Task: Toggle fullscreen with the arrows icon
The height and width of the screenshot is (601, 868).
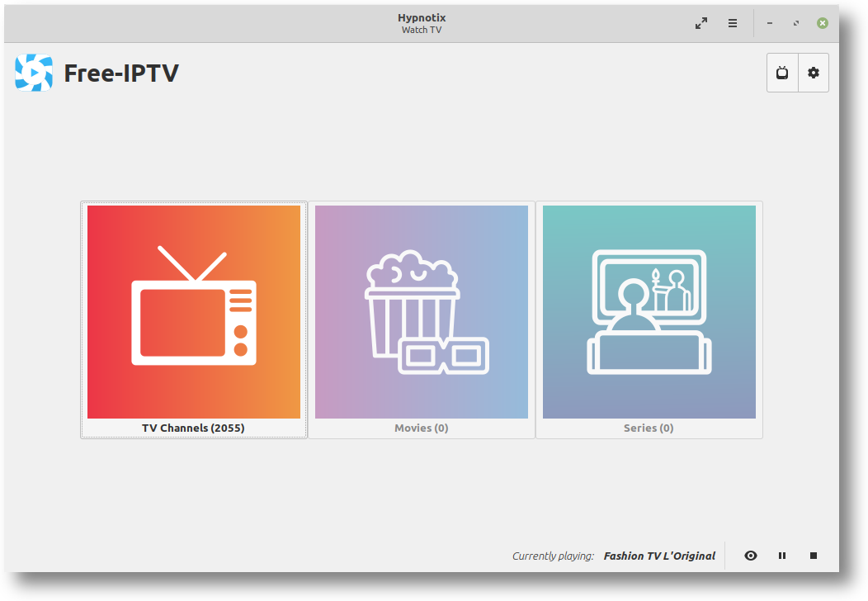Action: click(x=701, y=23)
